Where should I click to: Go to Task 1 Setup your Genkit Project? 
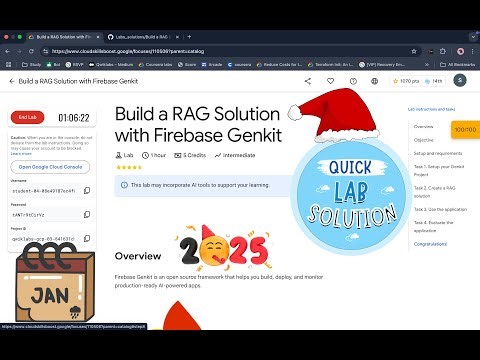pyautogui.click(x=439, y=170)
